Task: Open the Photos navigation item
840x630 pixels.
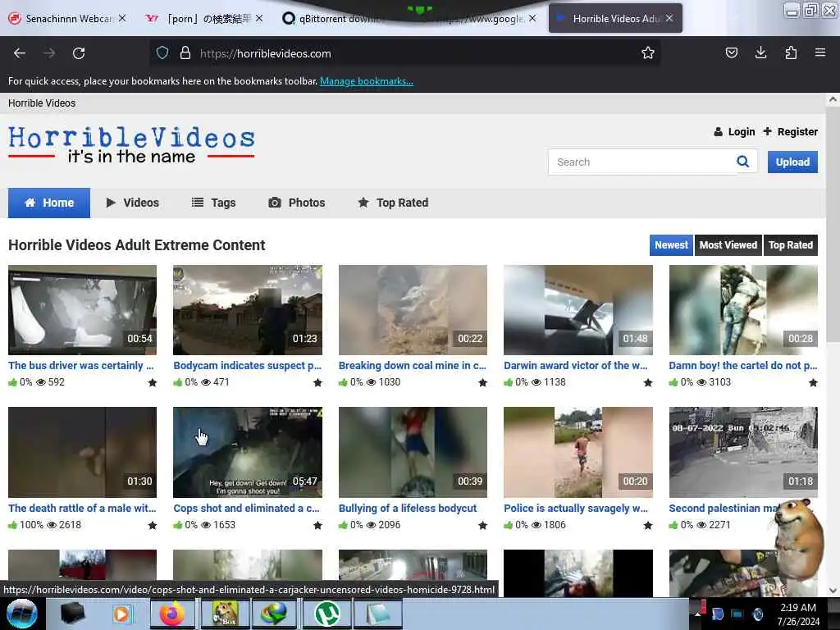Action: 297,203
